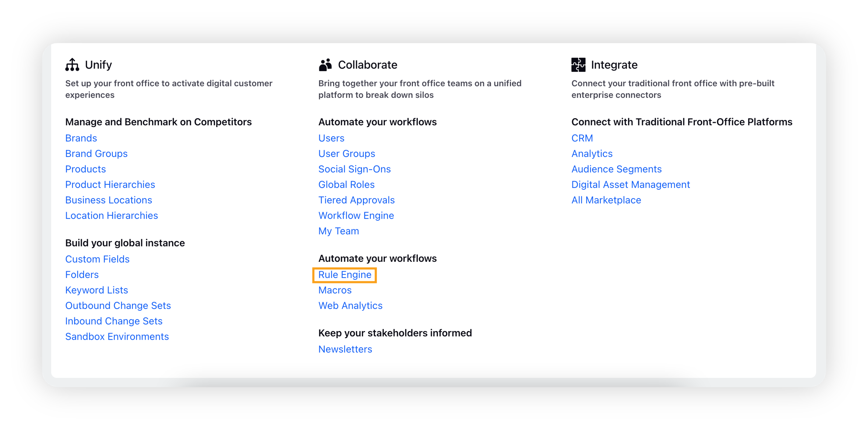Open Macros
This screenshot has width=868, height=430.
point(335,290)
